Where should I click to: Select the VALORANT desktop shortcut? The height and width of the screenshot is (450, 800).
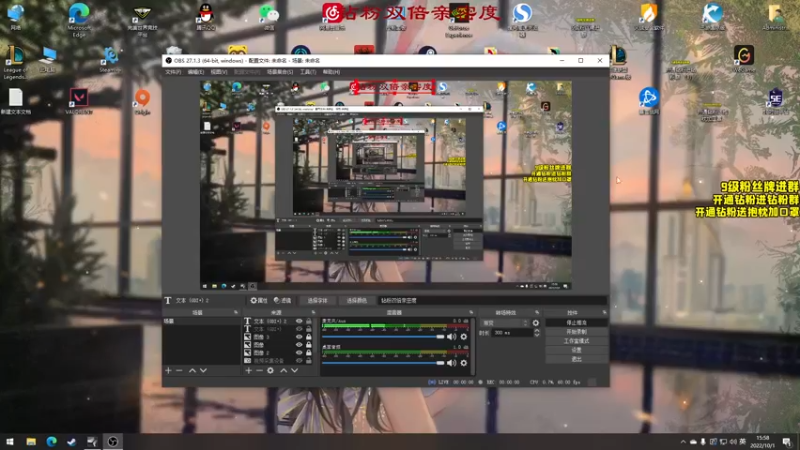coord(79,101)
